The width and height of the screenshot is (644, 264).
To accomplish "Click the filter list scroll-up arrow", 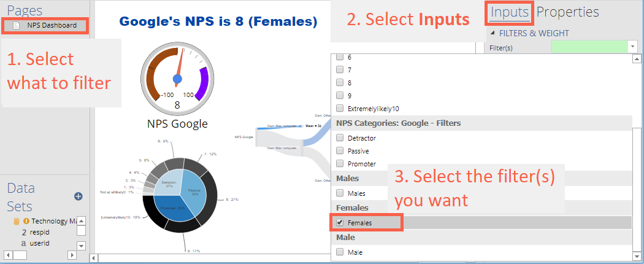I will click(636, 59).
